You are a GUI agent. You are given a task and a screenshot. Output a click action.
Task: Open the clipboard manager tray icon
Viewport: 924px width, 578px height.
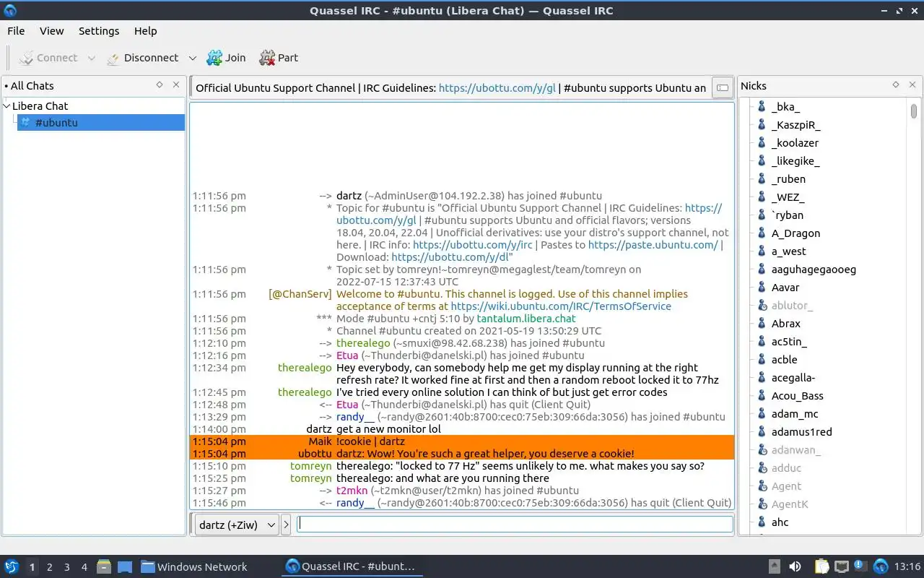821,566
